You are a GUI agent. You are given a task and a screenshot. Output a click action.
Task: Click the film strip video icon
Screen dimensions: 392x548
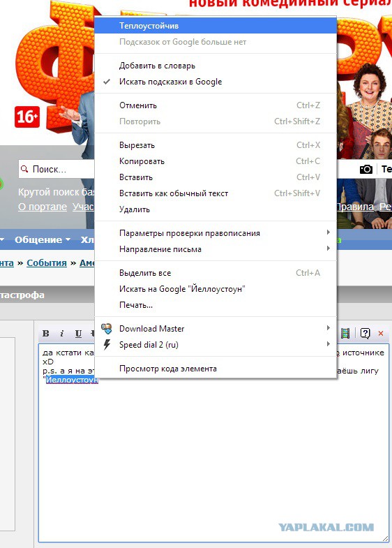[x=345, y=333]
